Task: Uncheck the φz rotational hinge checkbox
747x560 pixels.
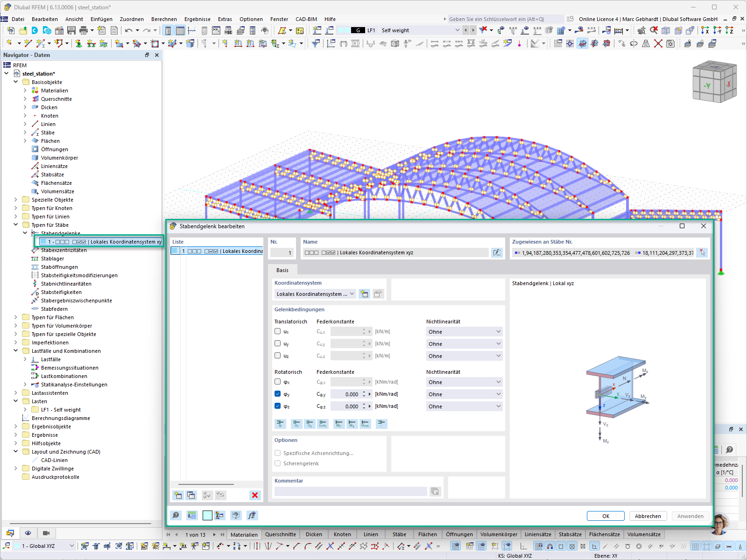Action: (x=278, y=406)
